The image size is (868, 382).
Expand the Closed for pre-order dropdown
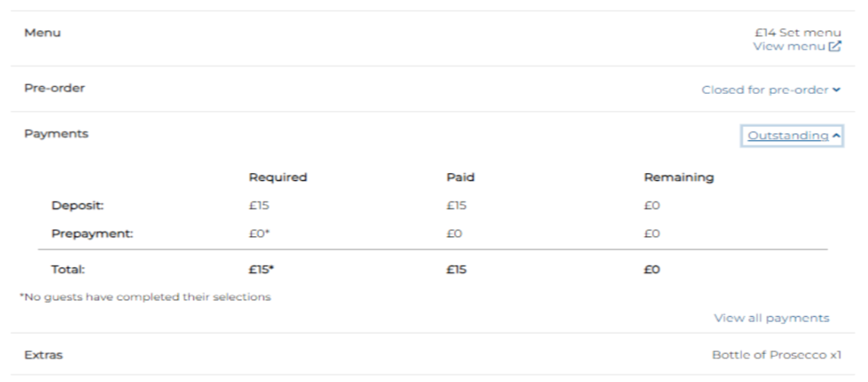pos(765,90)
